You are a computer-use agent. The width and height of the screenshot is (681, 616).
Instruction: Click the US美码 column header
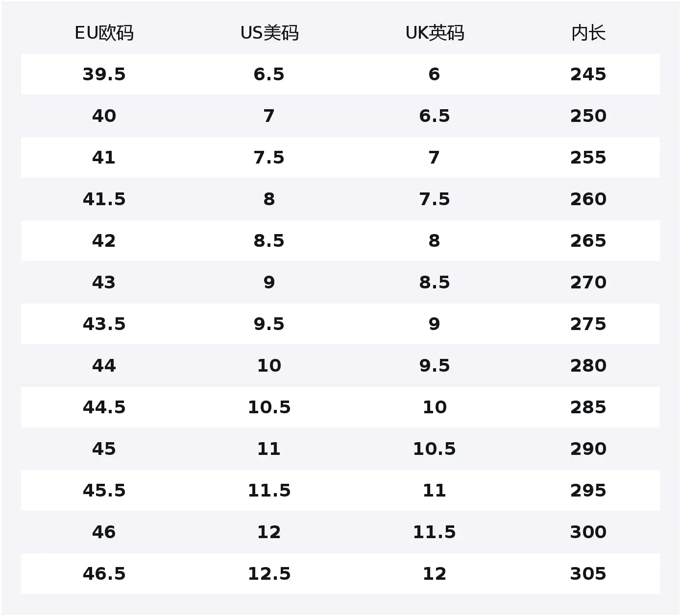269,33
